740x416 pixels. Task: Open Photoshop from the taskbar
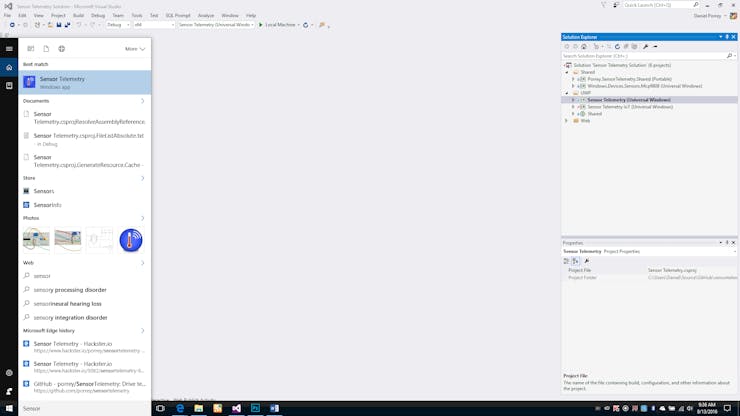[255, 408]
